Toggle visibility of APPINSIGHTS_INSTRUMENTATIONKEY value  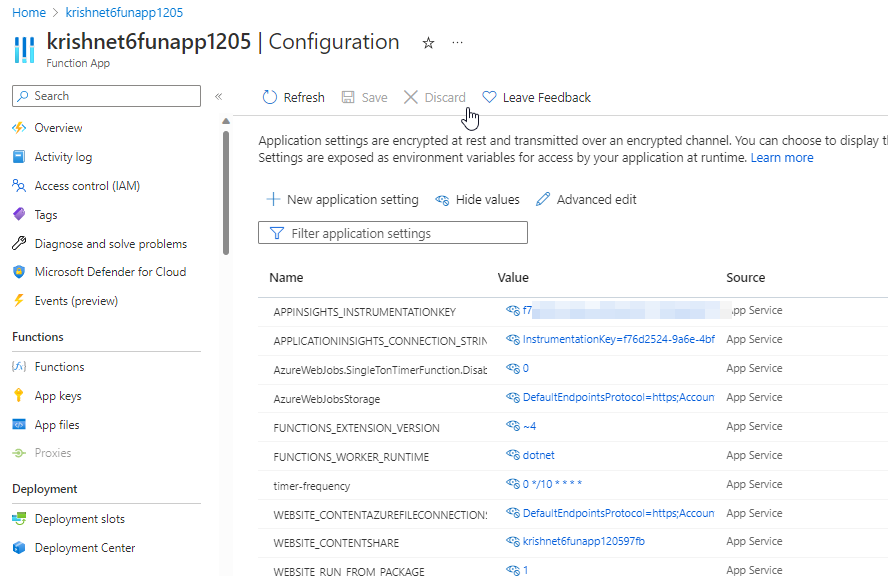[x=513, y=310]
